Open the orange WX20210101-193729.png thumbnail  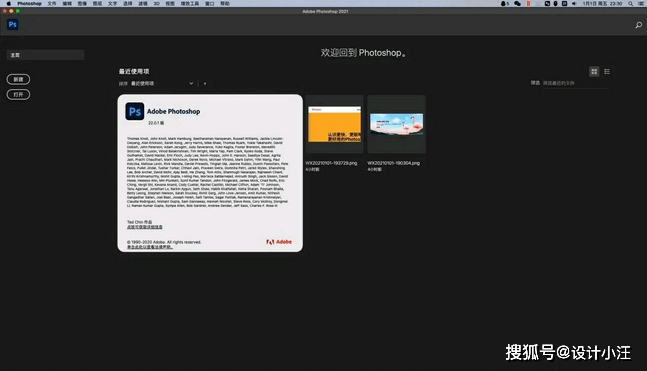[x=334, y=124]
